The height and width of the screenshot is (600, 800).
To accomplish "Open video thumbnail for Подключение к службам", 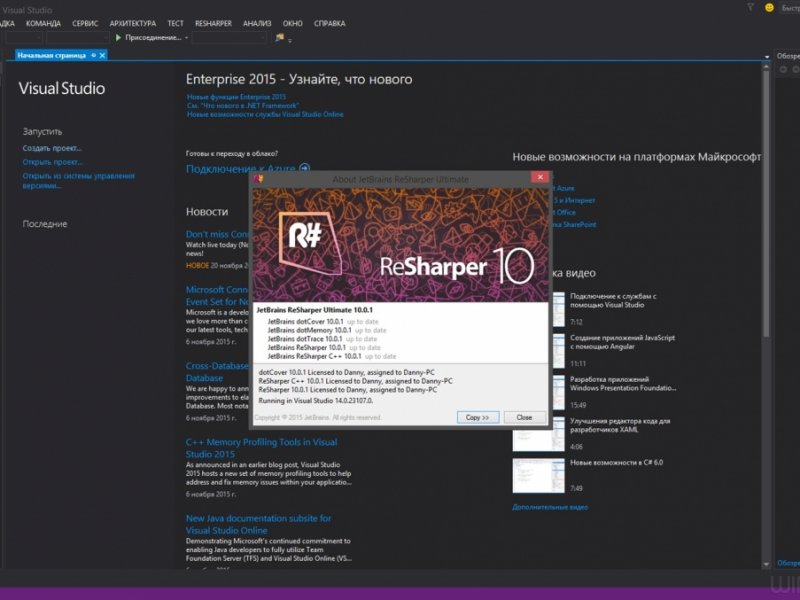I will [x=558, y=309].
